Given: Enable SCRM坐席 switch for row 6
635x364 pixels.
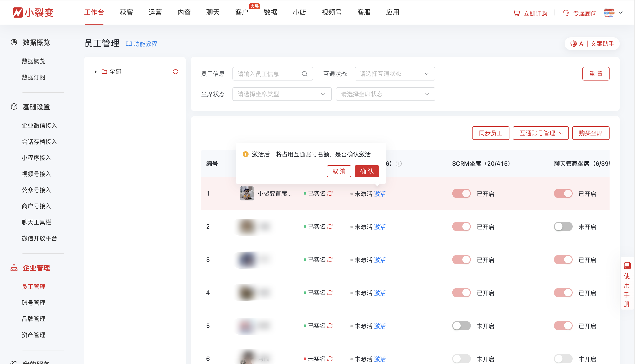Looking at the screenshot, I should 461,359.
